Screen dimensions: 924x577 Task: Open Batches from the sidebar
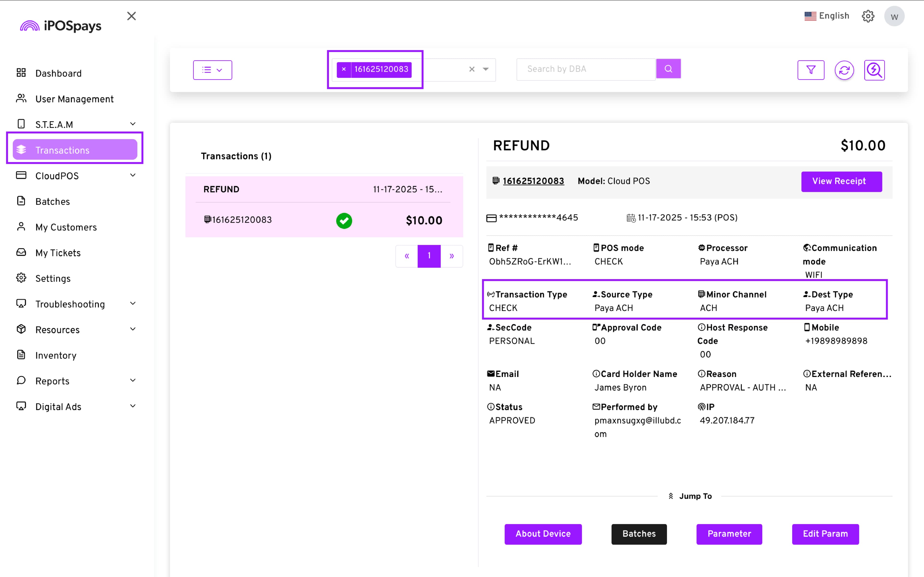click(53, 201)
